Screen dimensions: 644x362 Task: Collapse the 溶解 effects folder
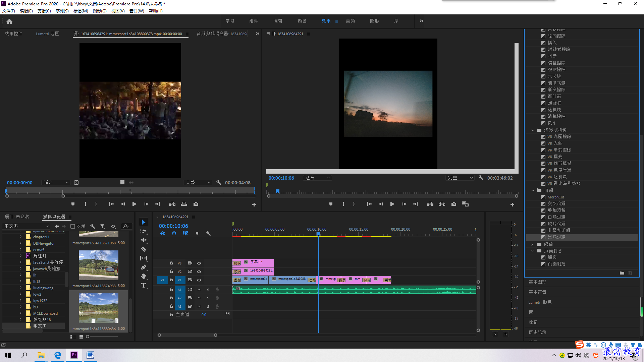(x=533, y=190)
